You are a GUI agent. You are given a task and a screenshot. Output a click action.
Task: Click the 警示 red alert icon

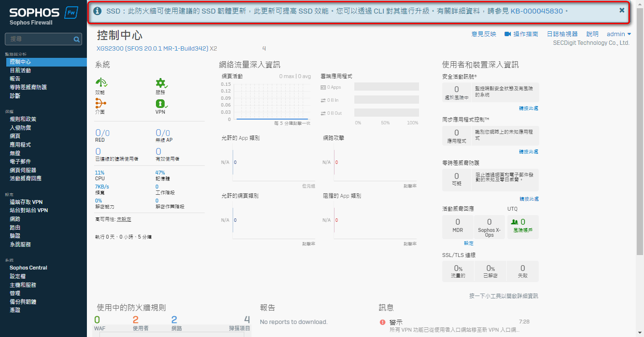pos(382,322)
